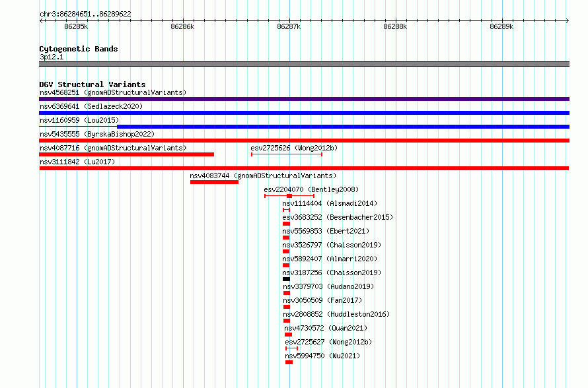Click the red block under nsv2808852
The height and width of the screenshot is (388, 588).
287,321
